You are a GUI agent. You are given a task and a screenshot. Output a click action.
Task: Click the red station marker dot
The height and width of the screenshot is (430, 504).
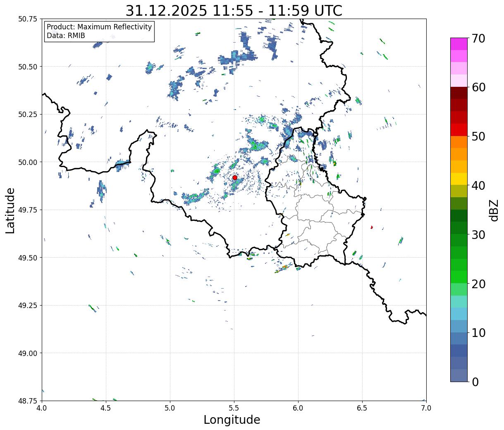click(235, 177)
